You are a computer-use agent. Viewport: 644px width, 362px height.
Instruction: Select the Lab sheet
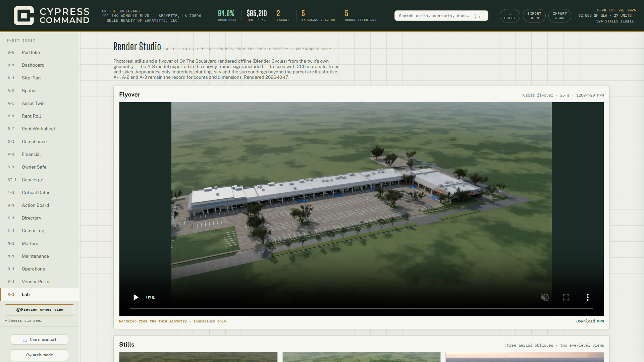(40, 295)
